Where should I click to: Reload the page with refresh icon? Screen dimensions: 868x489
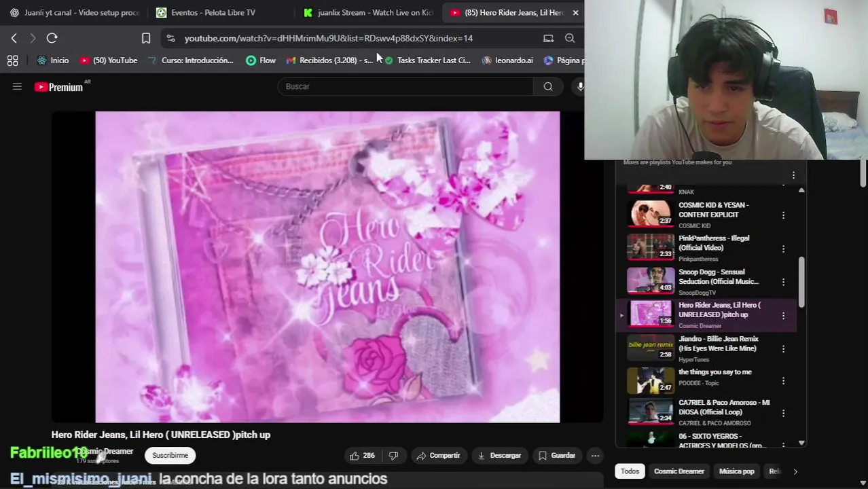[52, 38]
